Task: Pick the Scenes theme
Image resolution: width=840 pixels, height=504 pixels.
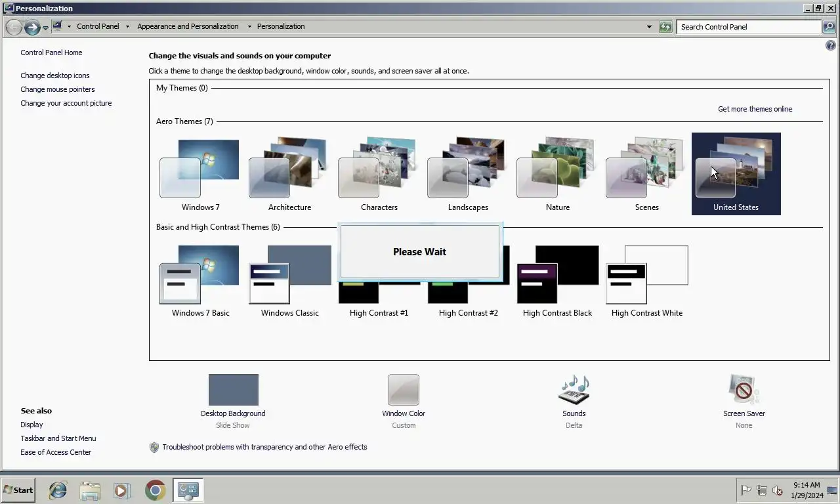Action: [x=646, y=174]
